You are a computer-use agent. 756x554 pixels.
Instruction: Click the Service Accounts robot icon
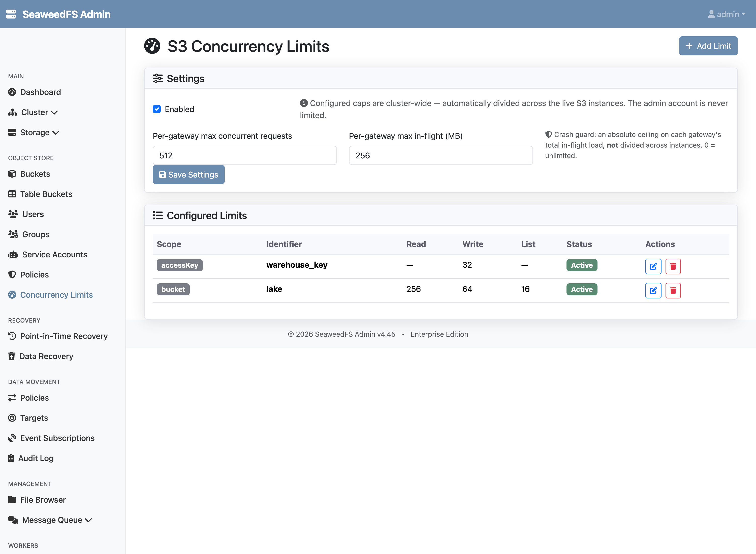point(13,254)
